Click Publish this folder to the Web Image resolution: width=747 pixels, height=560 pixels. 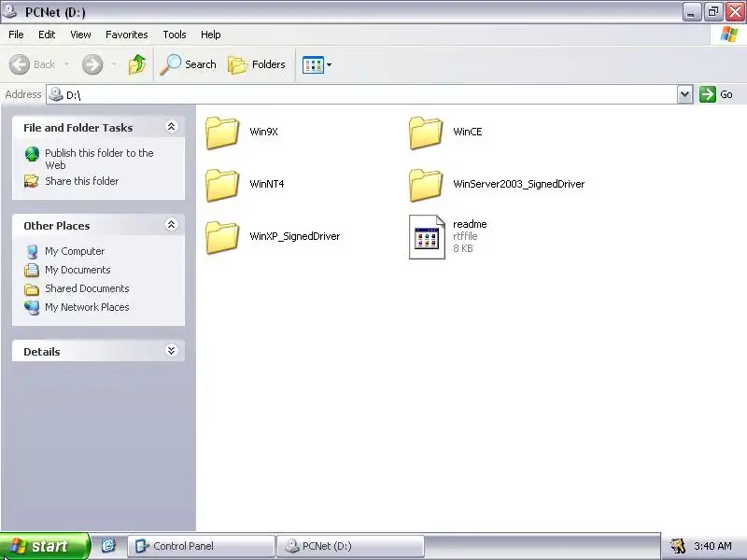pyautogui.click(x=99, y=159)
